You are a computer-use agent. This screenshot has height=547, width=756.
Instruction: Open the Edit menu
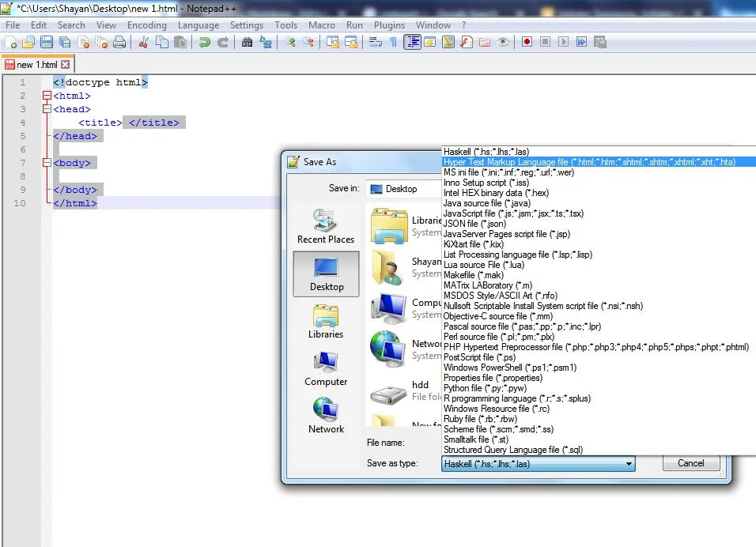coord(39,25)
